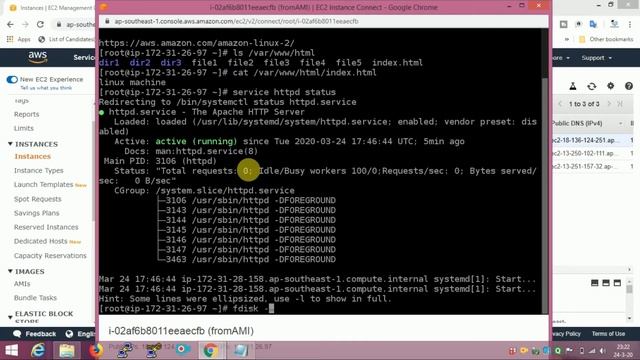Switch to Chrome in the taskbar

click(210, 350)
